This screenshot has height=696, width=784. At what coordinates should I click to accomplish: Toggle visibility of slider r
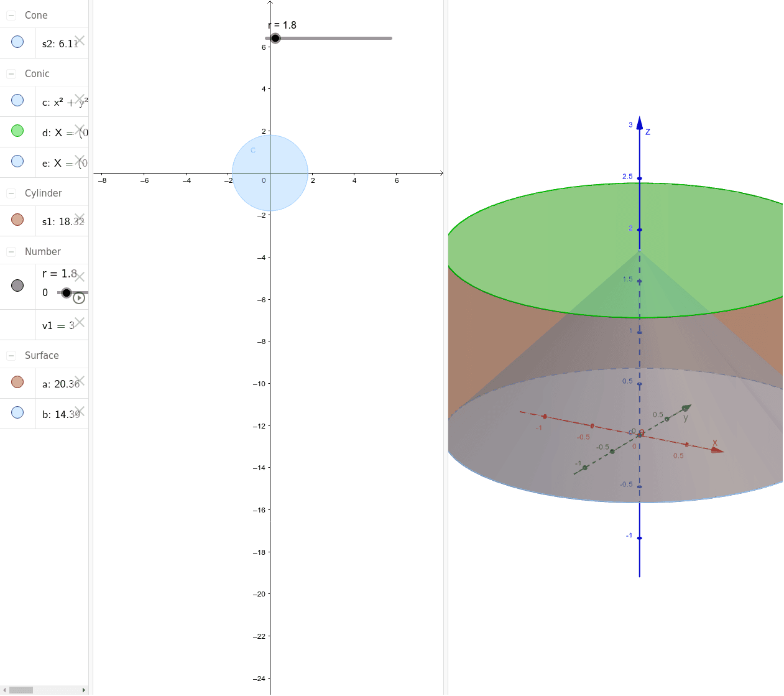pos(17,285)
